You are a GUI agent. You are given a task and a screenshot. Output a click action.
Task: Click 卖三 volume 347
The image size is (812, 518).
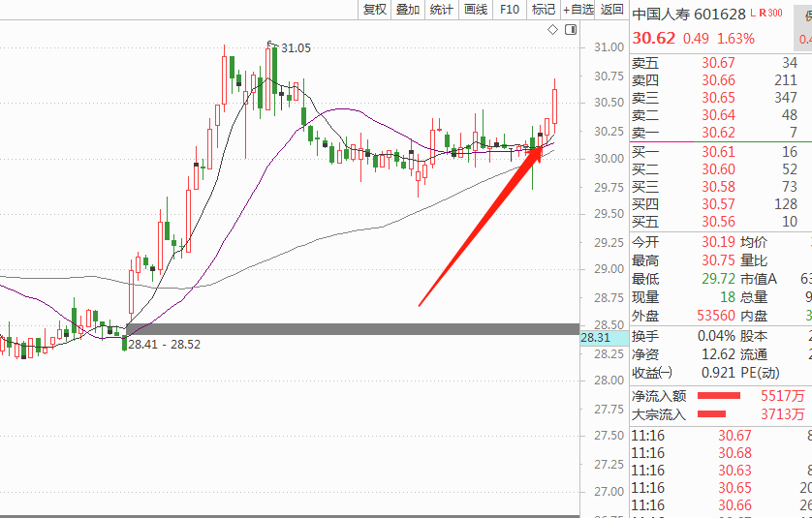pos(786,97)
